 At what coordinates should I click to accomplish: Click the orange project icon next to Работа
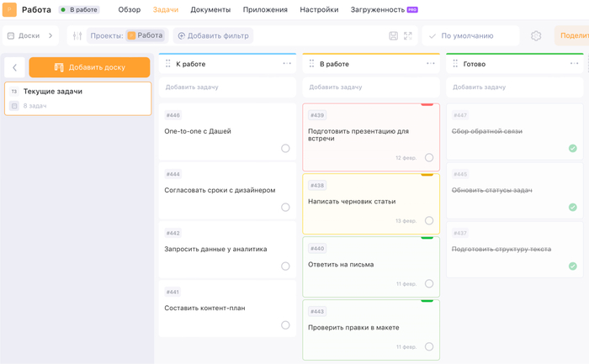pyautogui.click(x=11, y=9)
